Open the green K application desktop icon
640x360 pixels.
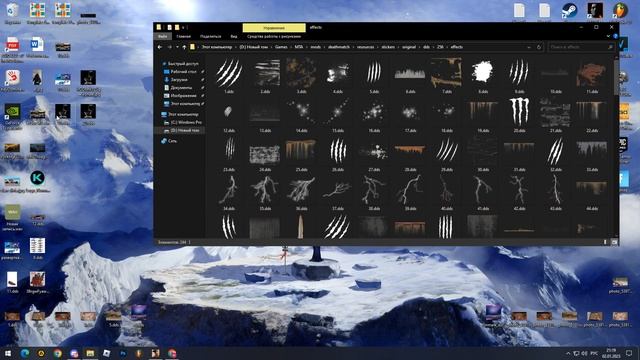tap(37, 181)
